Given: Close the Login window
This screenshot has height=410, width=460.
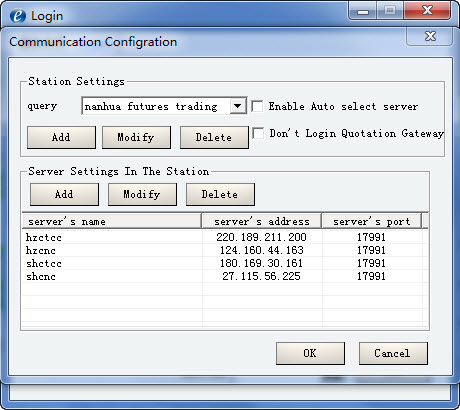Looking at the screenshot, I should pos(427,11).
